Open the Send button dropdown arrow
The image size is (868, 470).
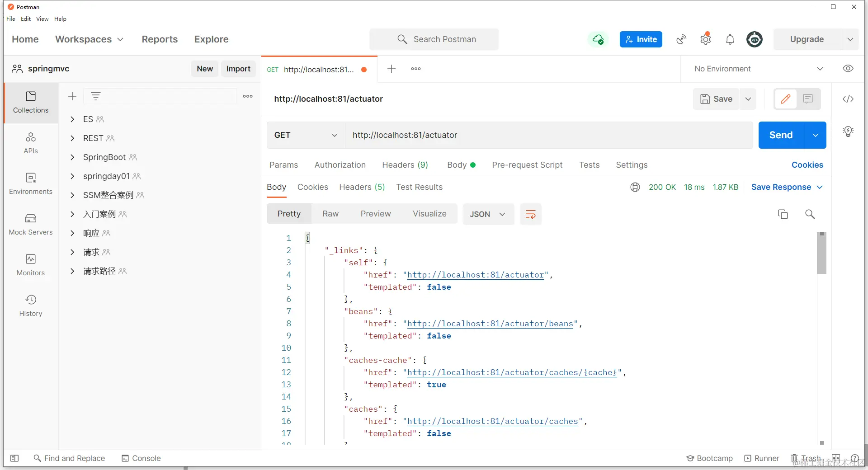tap(816, 135)
